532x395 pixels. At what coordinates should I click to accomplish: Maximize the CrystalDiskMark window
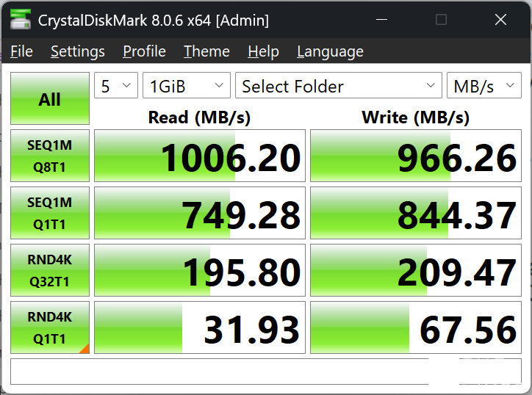click(x=441, y=20)
